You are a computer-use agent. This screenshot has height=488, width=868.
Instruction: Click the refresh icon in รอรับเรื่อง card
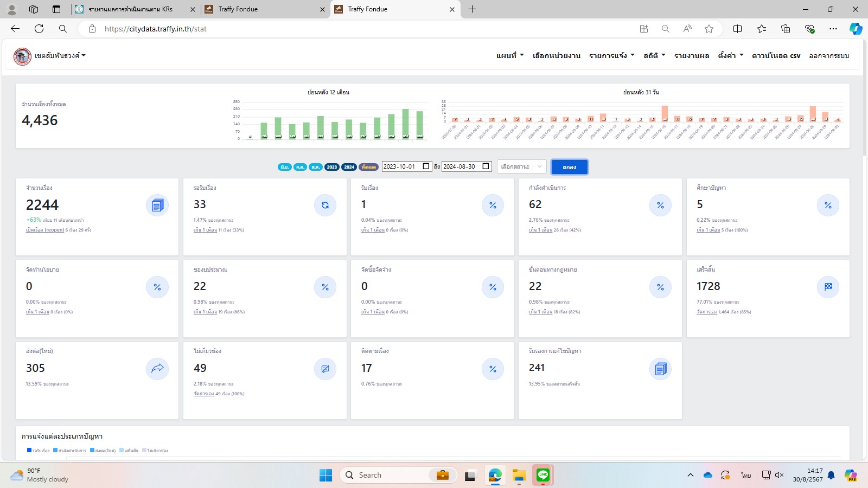point(325,206)
